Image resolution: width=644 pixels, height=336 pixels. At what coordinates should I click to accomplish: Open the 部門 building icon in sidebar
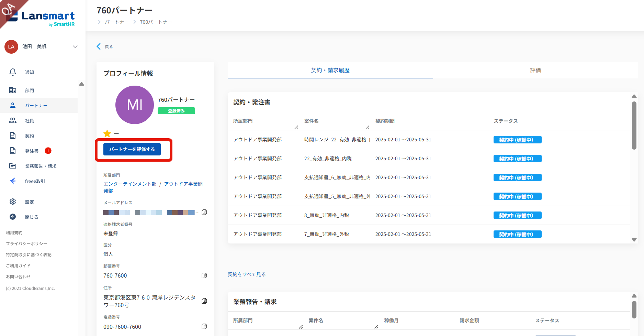click(x=13, y=90)
